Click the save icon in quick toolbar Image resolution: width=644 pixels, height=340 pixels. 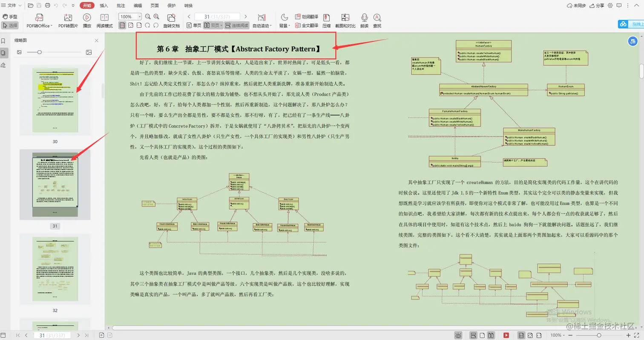(39, 6)
